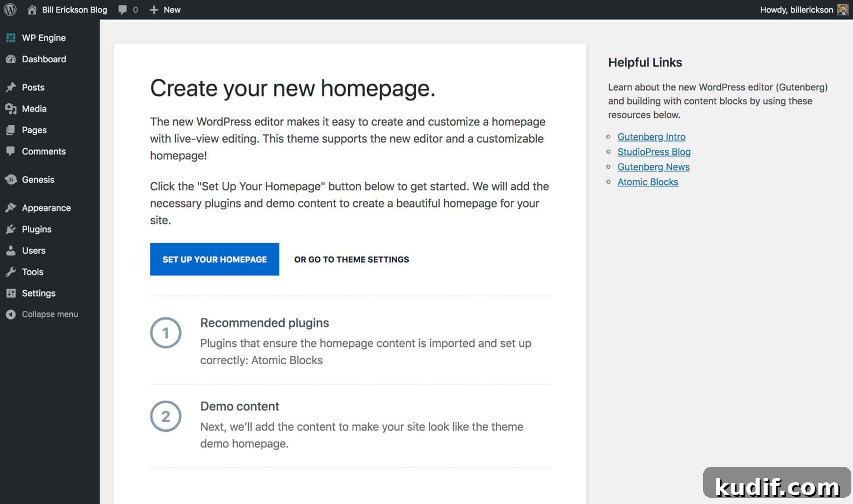Screen dimensions: 853x504
Task: Click the plus icon next to New
Action: pyautogui.click(x=154, y=10)
